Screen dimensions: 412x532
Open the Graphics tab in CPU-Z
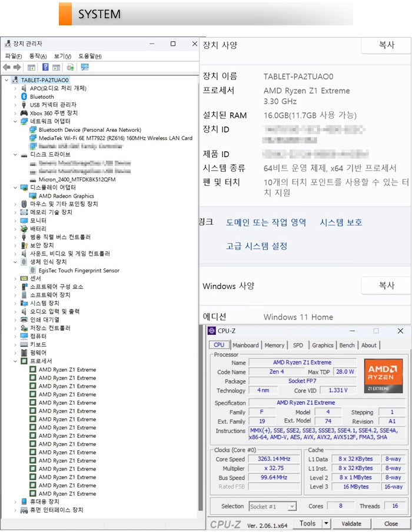click(323, 345)
